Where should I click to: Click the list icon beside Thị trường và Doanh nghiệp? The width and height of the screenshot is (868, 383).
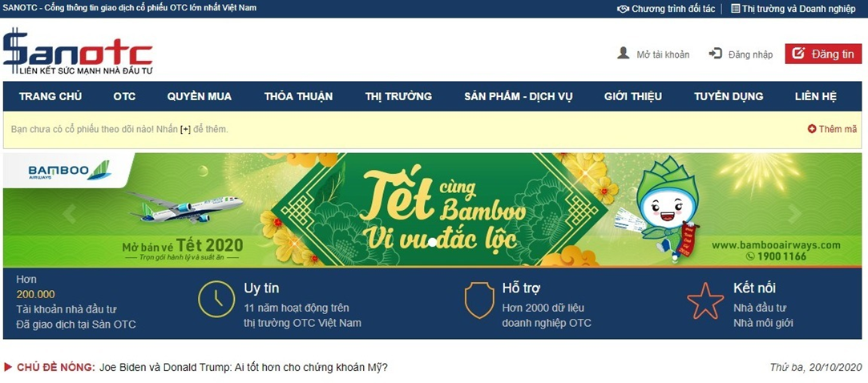pos(735,9)
